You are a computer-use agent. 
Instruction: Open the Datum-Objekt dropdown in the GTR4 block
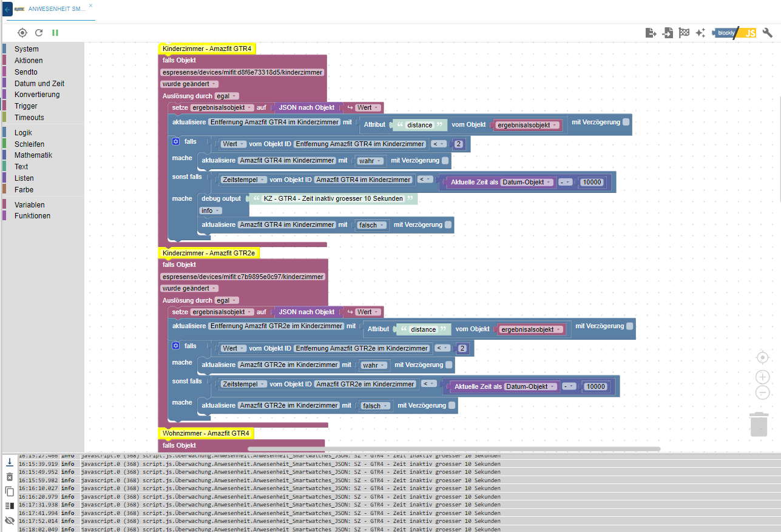(528, 182)
